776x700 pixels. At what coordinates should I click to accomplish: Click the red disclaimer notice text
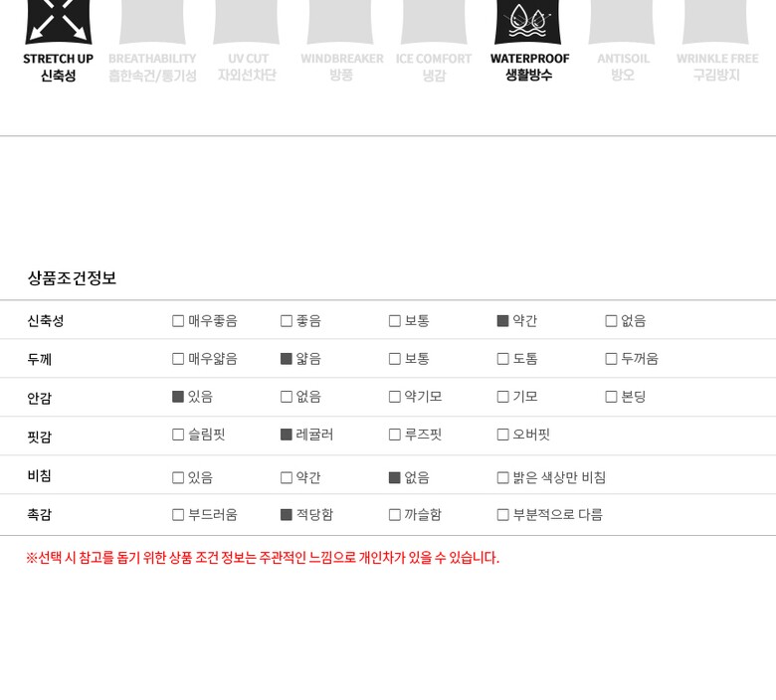(x=263, y=558)
